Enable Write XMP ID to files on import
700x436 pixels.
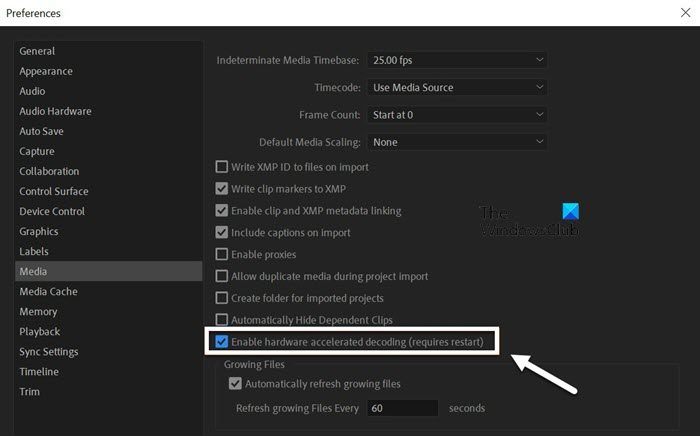(x=221, y=167)
